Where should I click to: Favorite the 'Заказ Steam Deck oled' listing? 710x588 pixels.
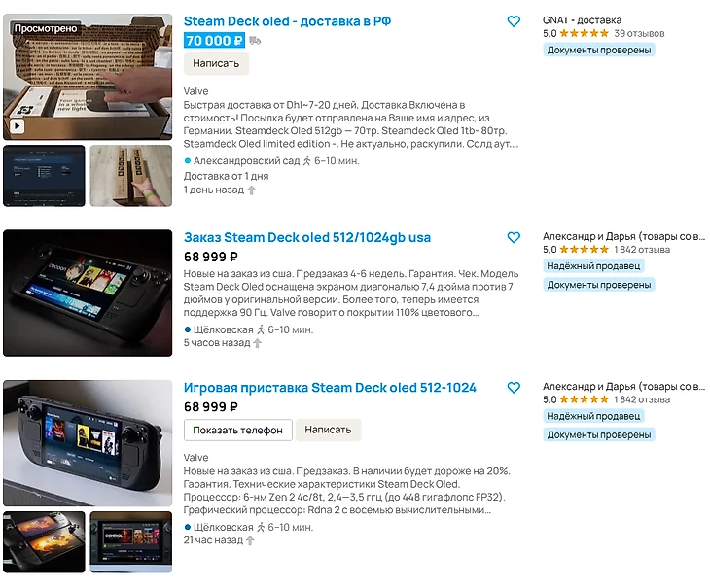point(514,237)
